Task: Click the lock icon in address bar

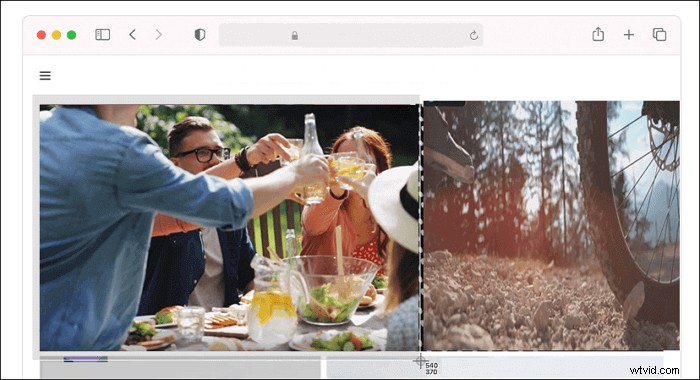Action: [x=295, y=35]
